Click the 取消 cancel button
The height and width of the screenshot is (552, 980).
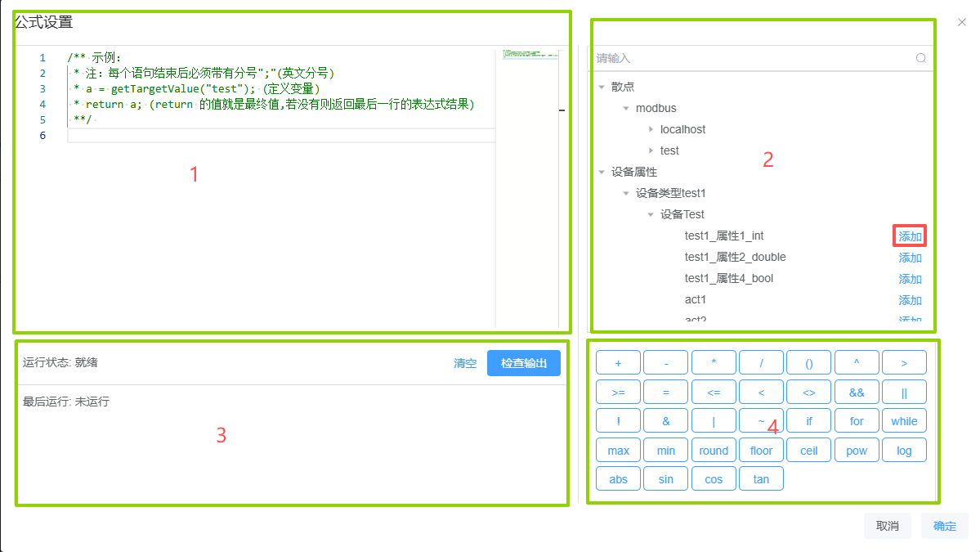tap(888, 526)
